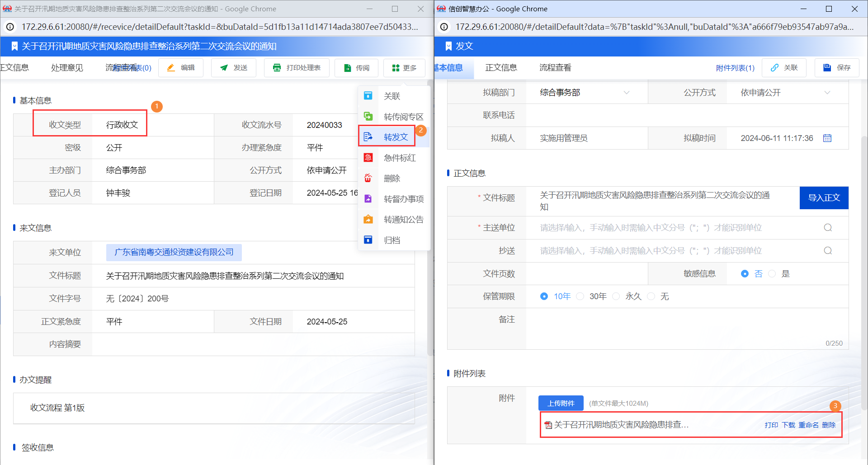Viewport: 868px width, 465px height.
Task: Click the 删除 link for the attachment
Action: click(x=829, y=425)
